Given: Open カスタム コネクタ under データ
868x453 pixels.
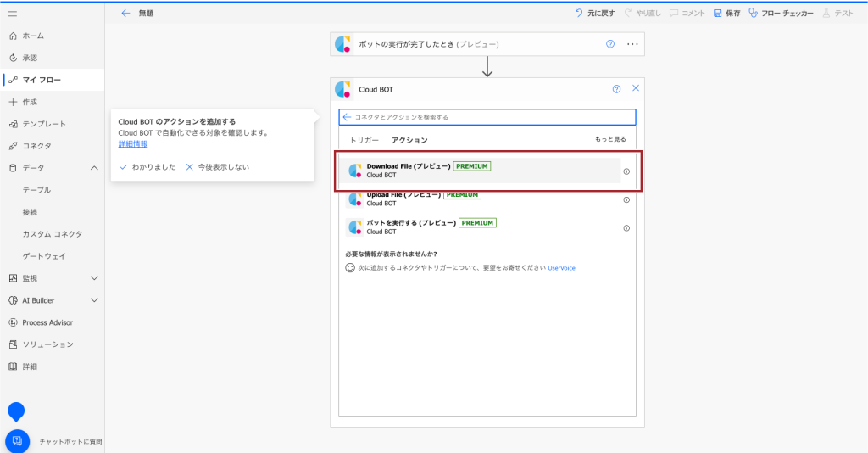Looking at the screenshot, I should [53, 234].
